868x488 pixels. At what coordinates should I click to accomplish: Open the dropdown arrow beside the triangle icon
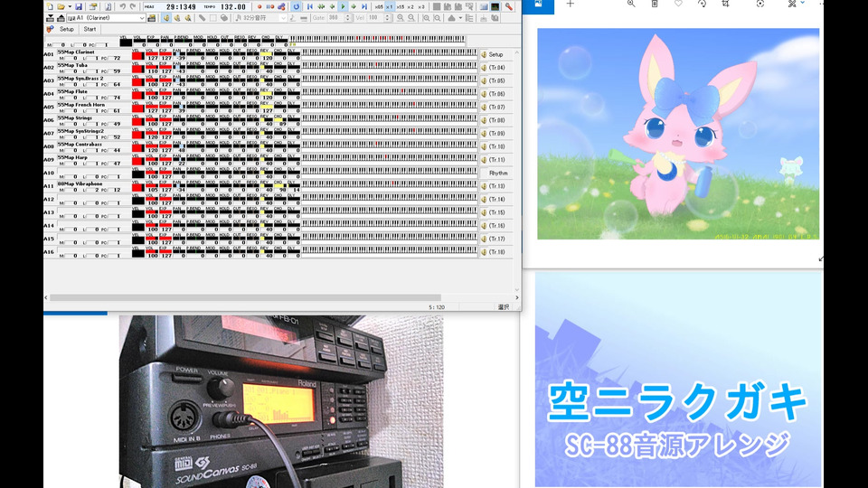pos(460,18)
